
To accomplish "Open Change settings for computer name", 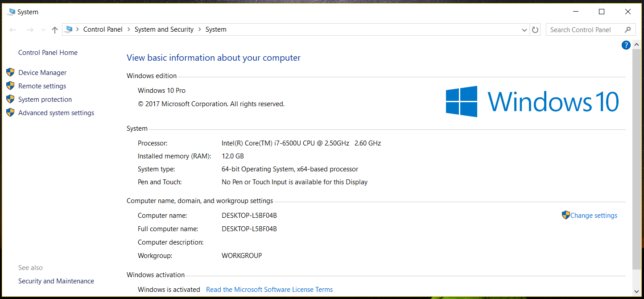I will point(594,216).
